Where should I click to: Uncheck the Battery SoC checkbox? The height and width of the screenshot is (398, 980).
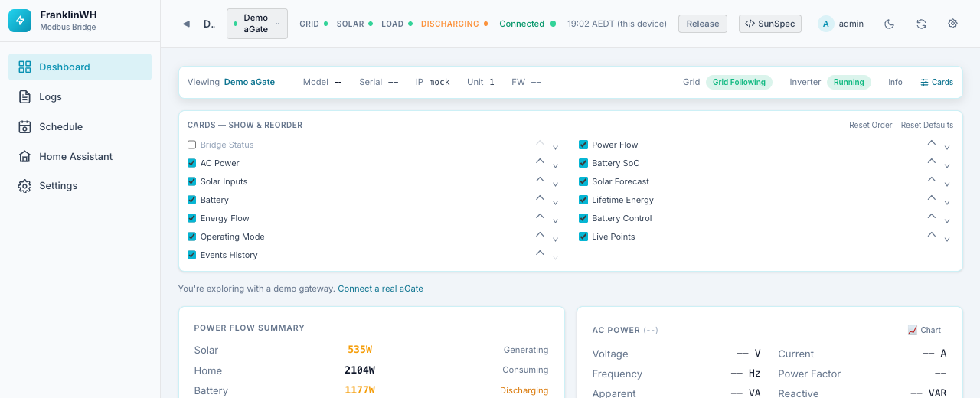pos(583,163)
